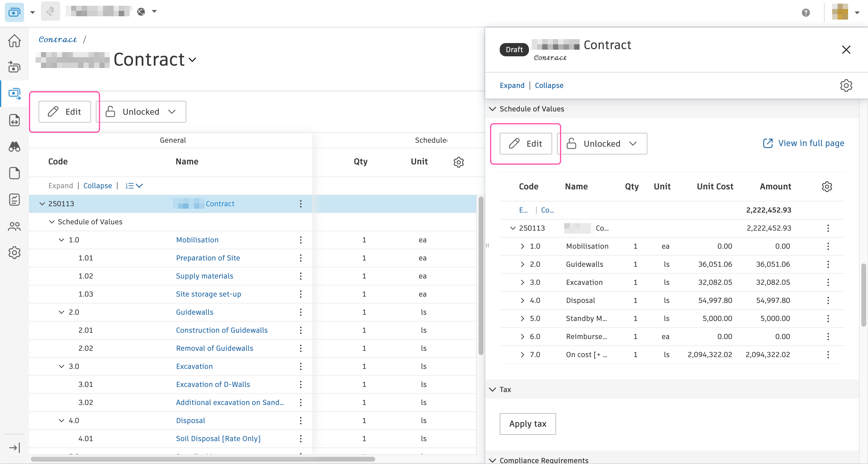The image size is (868, 464).
Task: Expand the 7.0 On cost row
Action: click(x=522, y=355)
